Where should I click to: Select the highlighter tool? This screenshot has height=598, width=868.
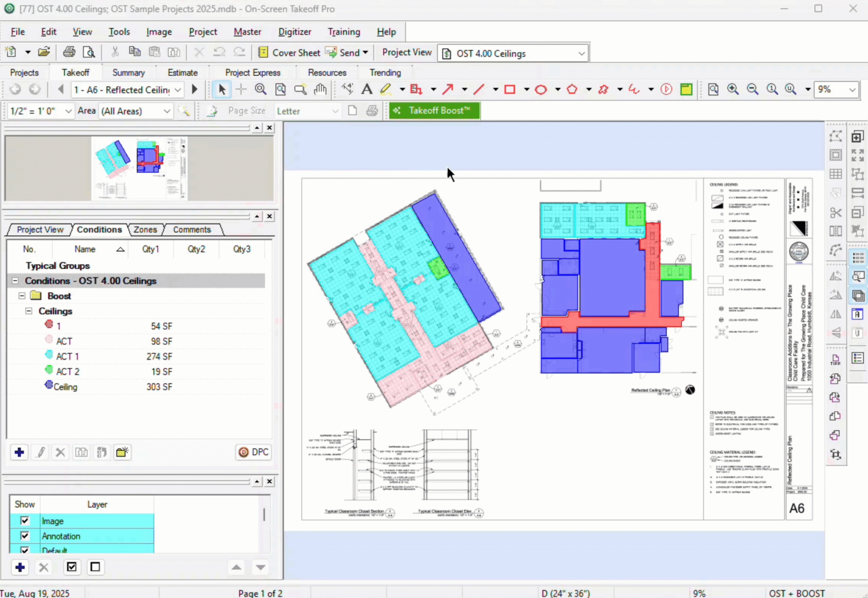point(386,89)
